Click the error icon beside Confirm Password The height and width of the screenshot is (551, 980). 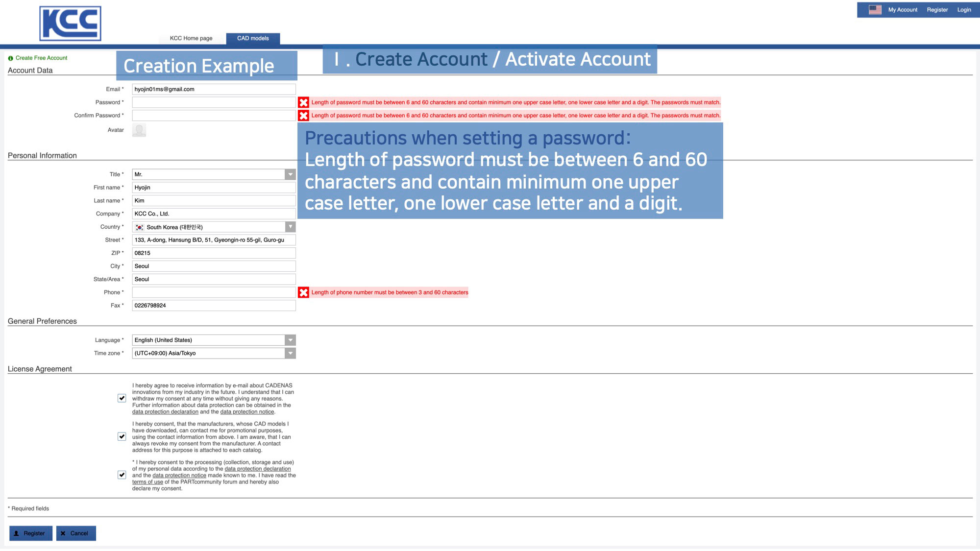[x=303, y=116]
